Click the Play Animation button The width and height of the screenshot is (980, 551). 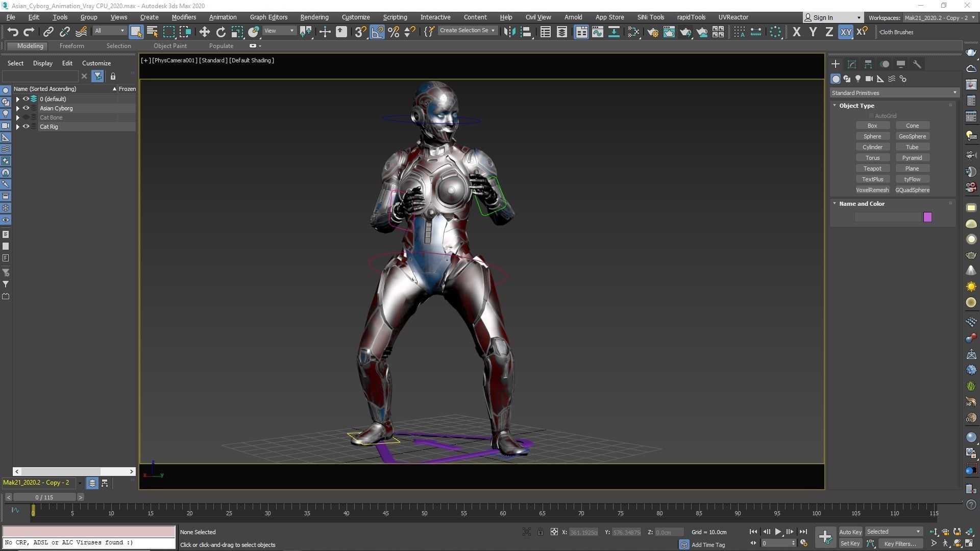(x=778, y=532)
